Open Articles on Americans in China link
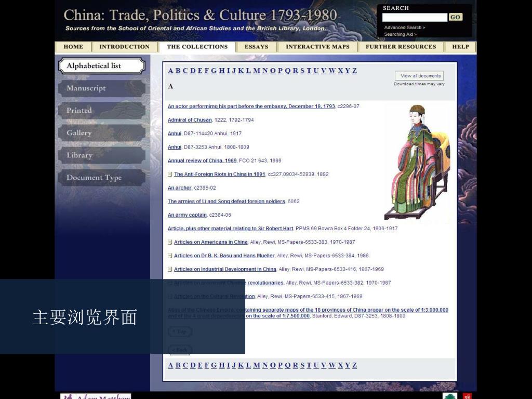 click(211, 242)
